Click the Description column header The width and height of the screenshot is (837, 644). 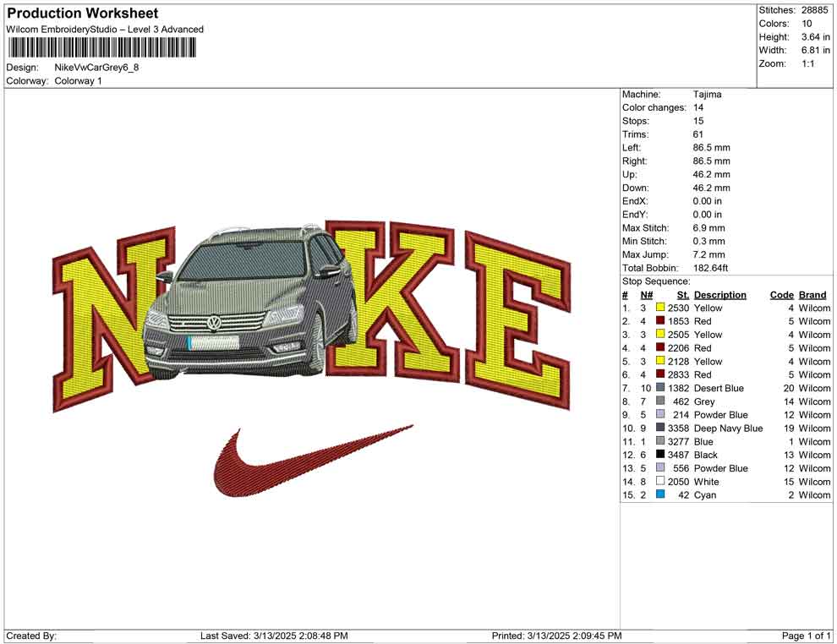click(x=720, y=294)
